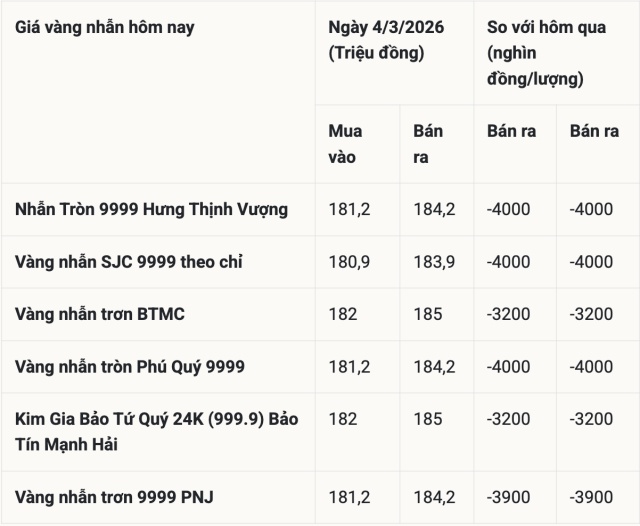Select the 185 sell price for BTMC
This screenshot has width=640, height=526.
click(x=427, y=314)
